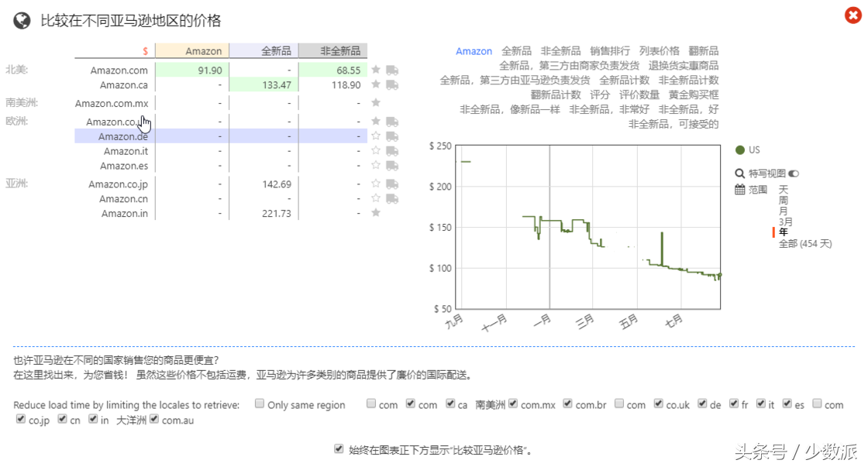Click the truck icon in the Amazon.es row
The height and width of the screenshot is (467, 868).
pos(392,166)
